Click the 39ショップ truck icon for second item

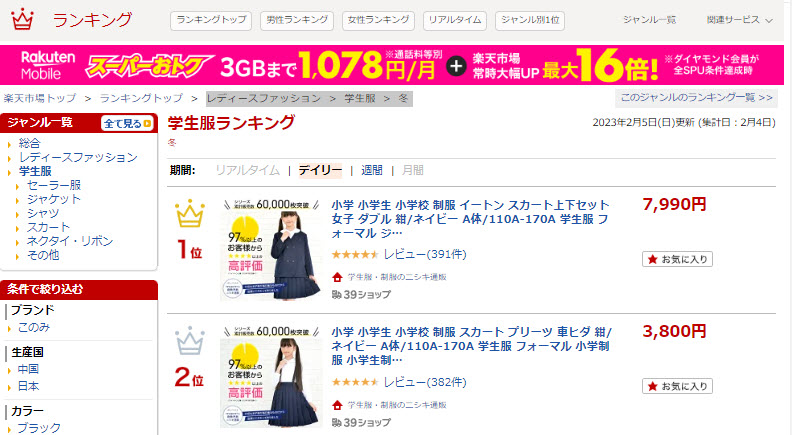tap(336, 422)
